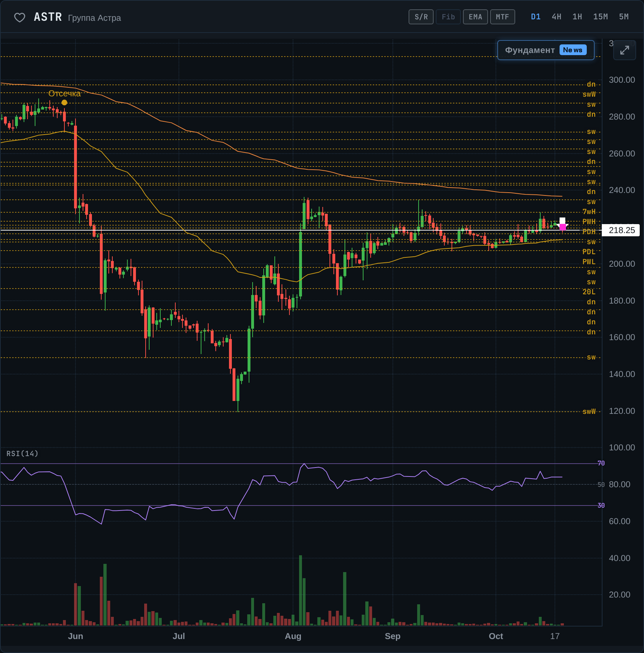Viewport: 644px width, 653px height.
Task: Toggle Fib overlay
Action: tap(448, 17)
